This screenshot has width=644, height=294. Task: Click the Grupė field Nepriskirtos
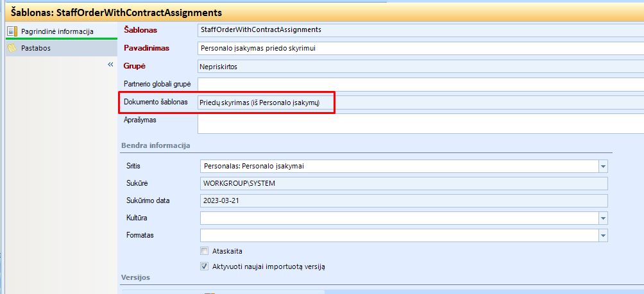421,67
